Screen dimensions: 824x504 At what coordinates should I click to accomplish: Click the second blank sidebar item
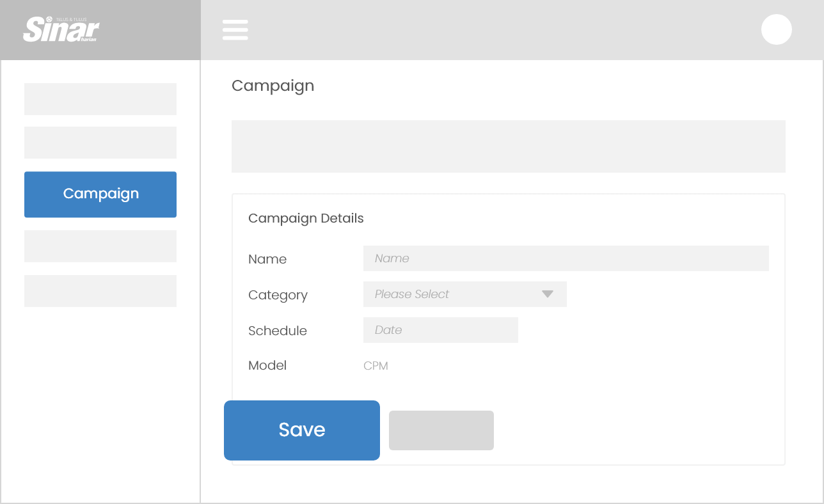tap(100, 143)
